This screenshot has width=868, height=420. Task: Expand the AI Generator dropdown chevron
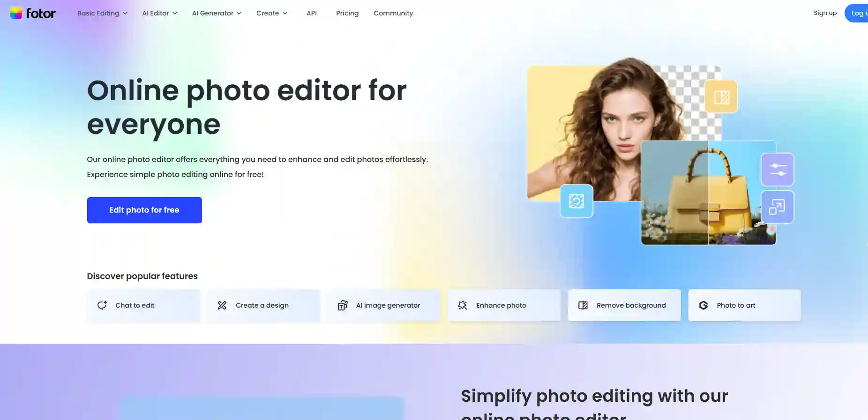point(239,14)
